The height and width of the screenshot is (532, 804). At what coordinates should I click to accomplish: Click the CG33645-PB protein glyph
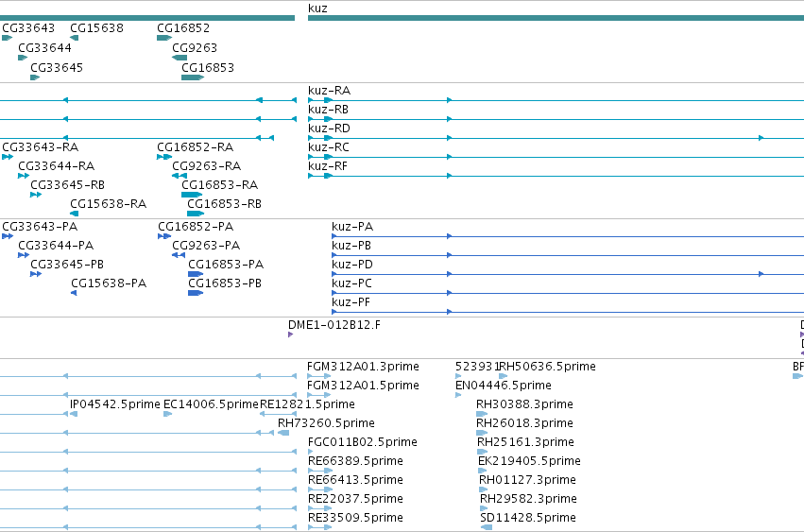coord(36,274)
